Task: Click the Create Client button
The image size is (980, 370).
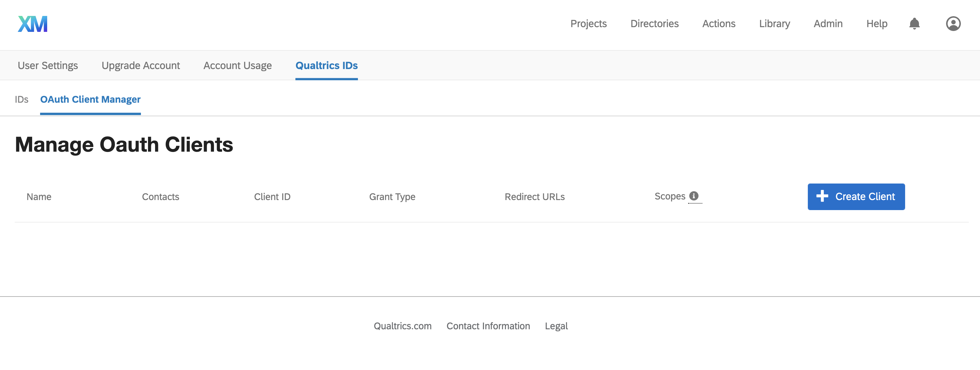Action: pyautogui.click(x=856, y=197)
